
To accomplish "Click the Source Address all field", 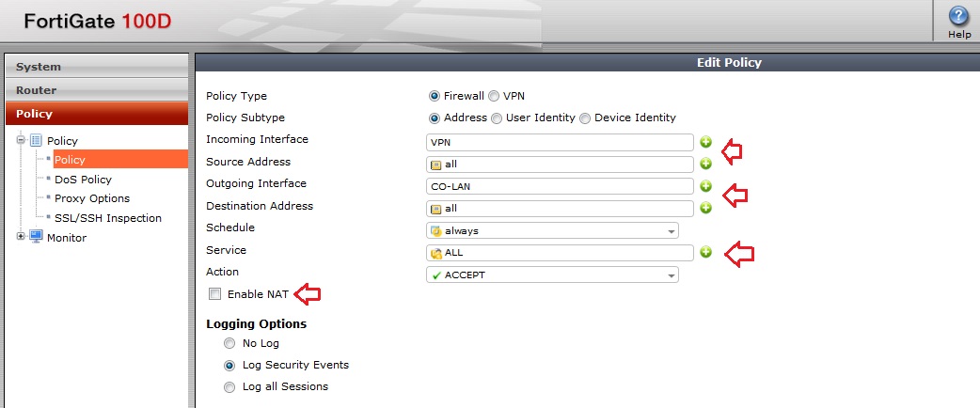I will point(560,165).
